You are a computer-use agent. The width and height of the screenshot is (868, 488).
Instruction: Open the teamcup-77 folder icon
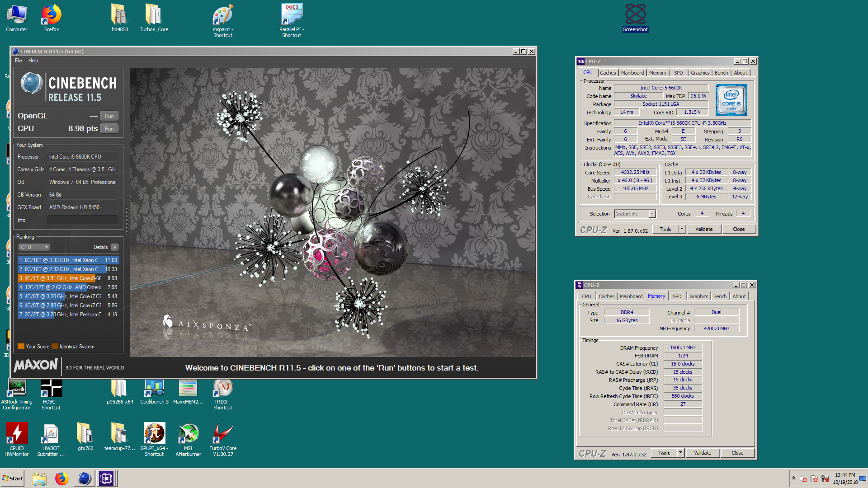120,436
